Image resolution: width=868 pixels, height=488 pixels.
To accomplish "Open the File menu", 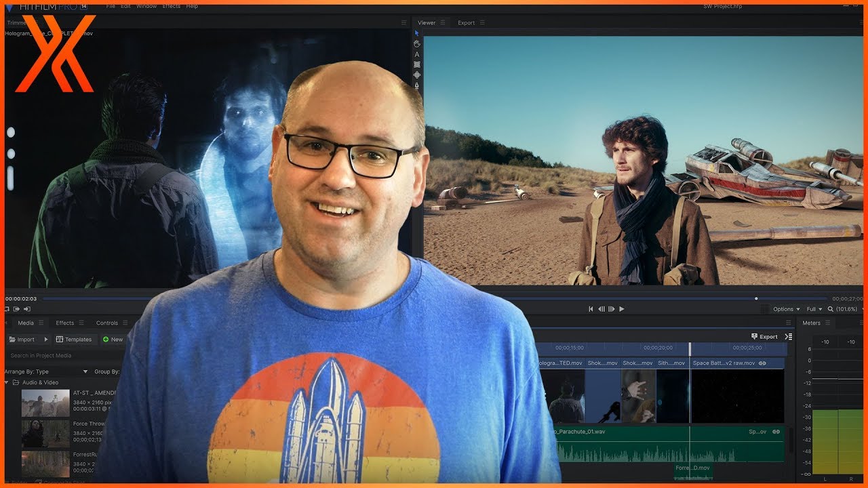I will [x=111, y=6].
